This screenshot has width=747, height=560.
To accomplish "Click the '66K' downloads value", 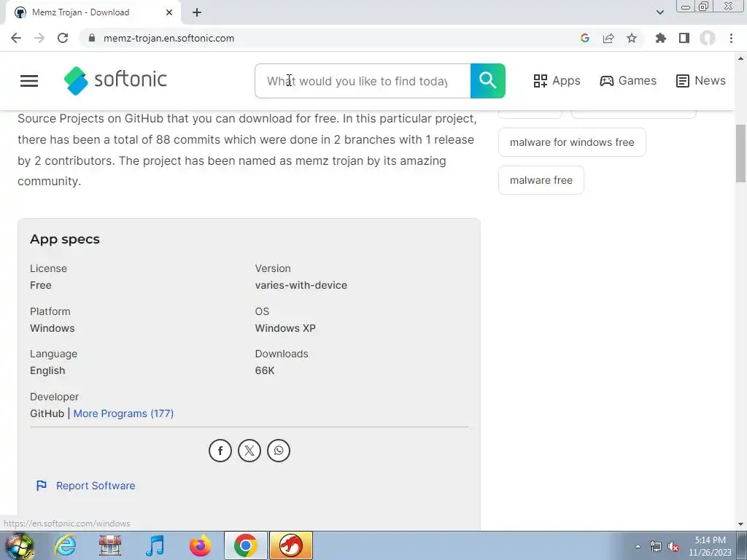I will (x=265, y=370).
